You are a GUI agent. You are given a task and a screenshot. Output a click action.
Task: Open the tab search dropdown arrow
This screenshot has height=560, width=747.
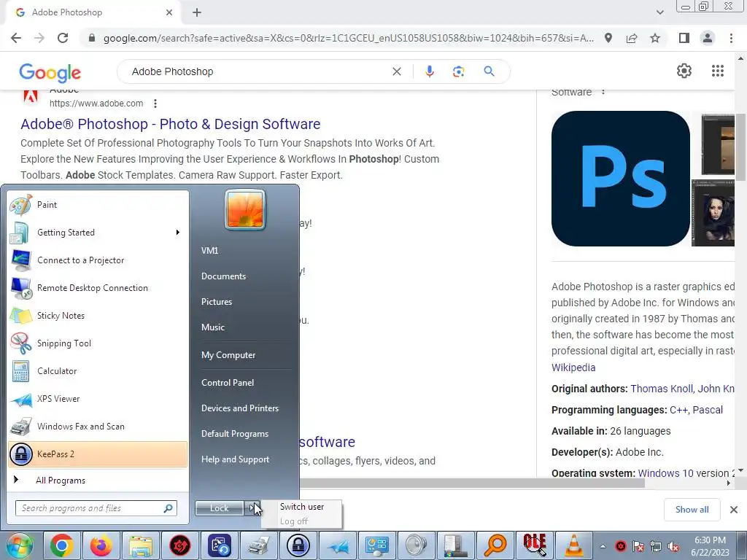tap(659, 12)
